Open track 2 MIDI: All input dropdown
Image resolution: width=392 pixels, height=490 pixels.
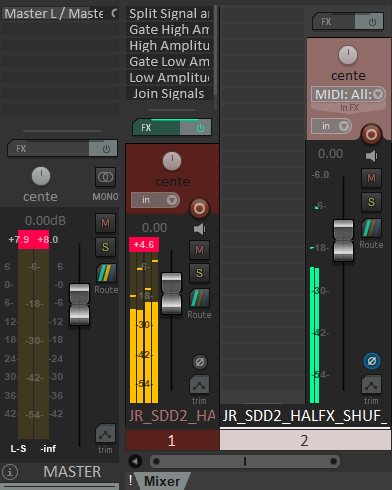pos(348,95)
